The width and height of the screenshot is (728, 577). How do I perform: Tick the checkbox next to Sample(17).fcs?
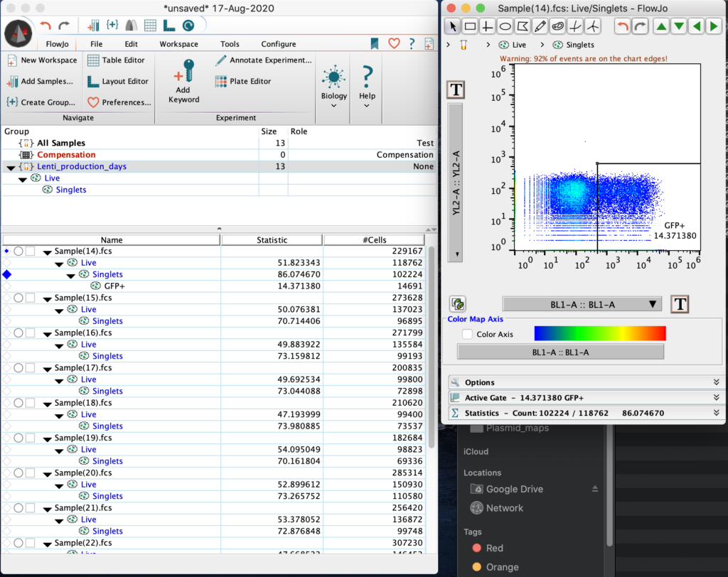30,368
